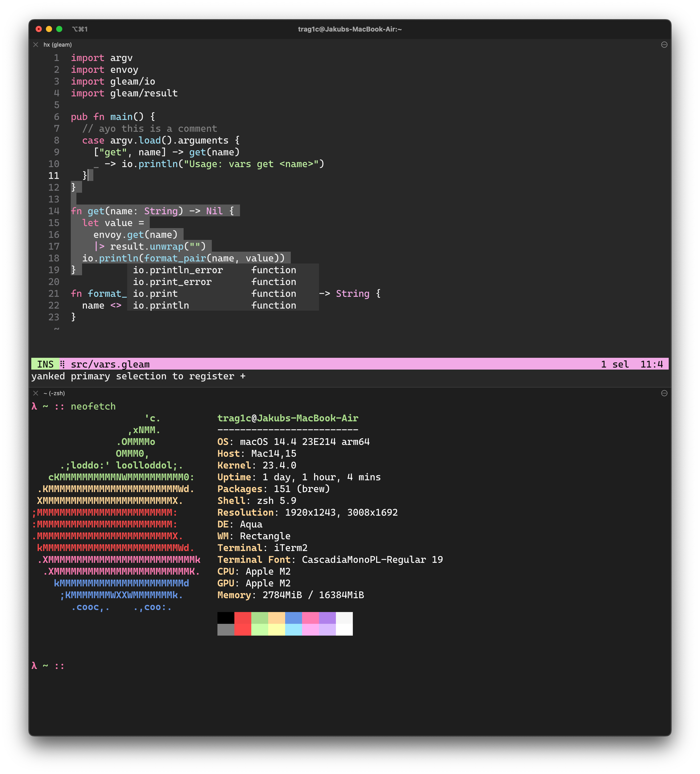Image resolution: width=700 pixels, height=774 pixels.
Task: Click the INS mode indicator in the status line
Action: pyautogui.click(x=45, y=364)
